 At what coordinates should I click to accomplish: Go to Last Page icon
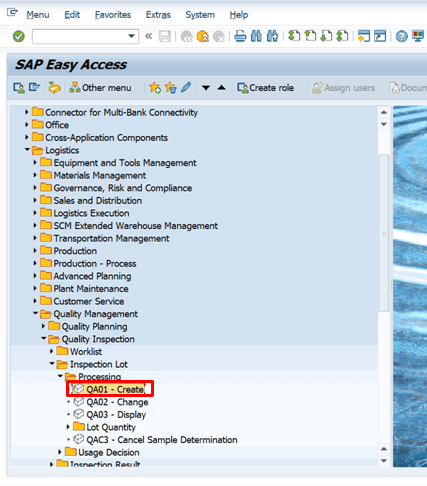coord(342,36)
